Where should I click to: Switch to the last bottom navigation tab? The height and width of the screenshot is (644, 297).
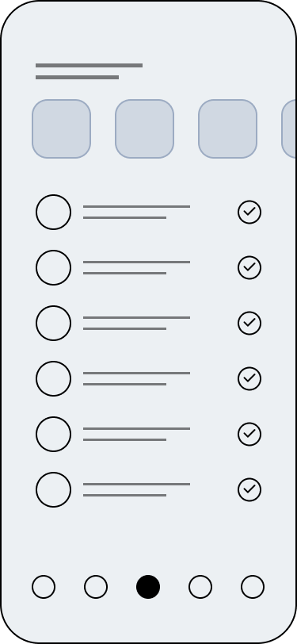[x=253, y=587]
